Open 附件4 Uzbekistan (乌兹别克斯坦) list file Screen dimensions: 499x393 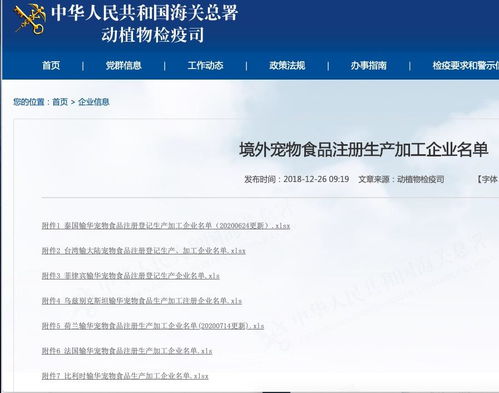142,301
